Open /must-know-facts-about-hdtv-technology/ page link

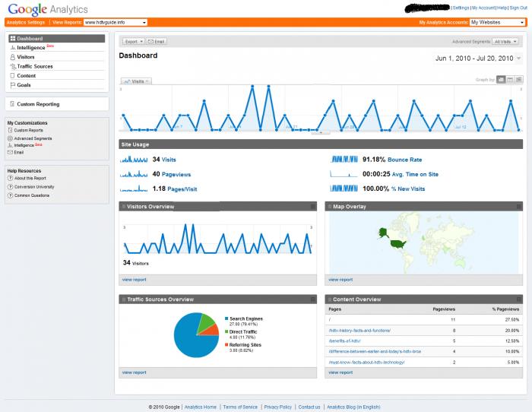(x=367, y=362)
